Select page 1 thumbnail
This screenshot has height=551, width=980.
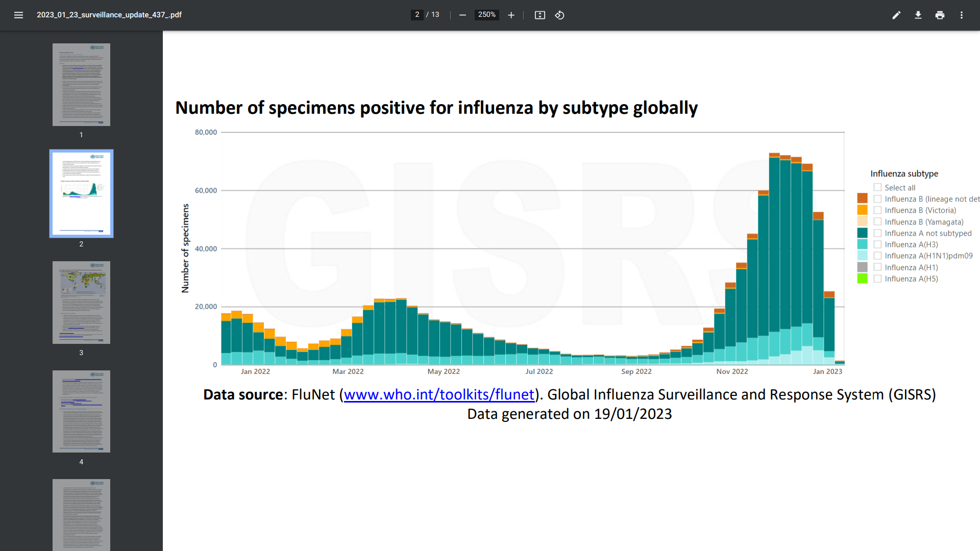tap(81, 85)
